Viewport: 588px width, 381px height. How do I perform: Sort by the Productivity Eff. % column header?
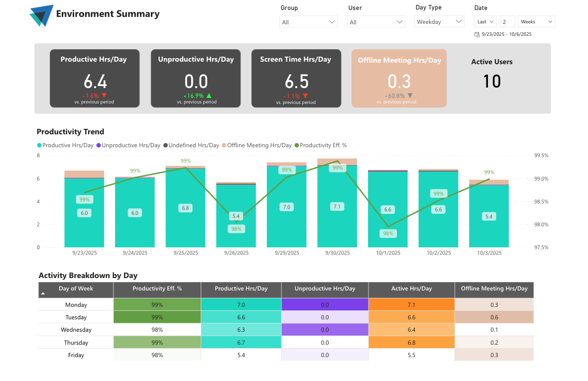click(x=157, y=289)
